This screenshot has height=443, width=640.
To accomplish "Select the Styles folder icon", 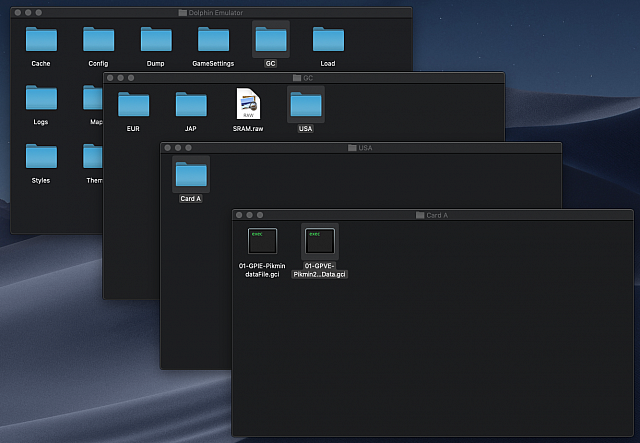I will pyautogui.click(x=41, y=156).
